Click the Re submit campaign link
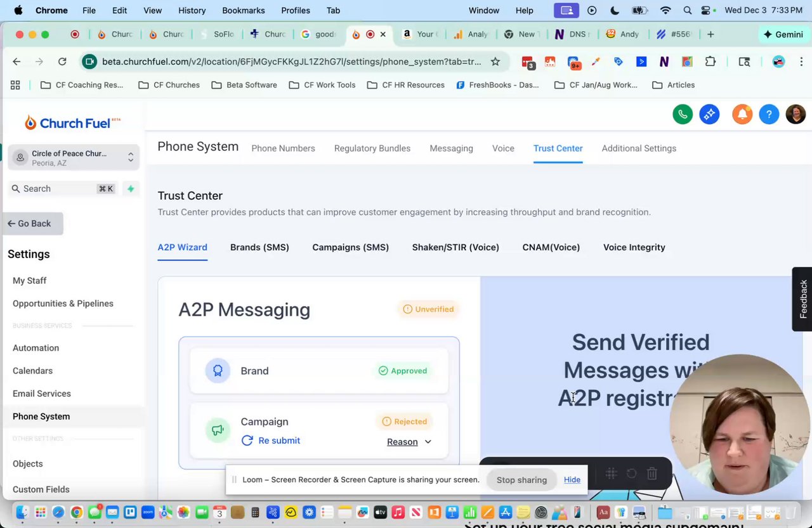This screenshot has width=812, height=528. [279, 441]
